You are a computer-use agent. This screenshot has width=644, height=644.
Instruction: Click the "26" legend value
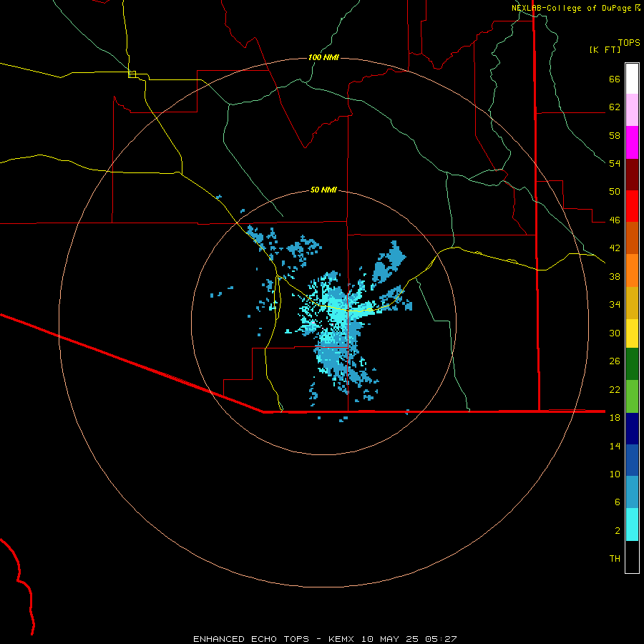(615, 361)
